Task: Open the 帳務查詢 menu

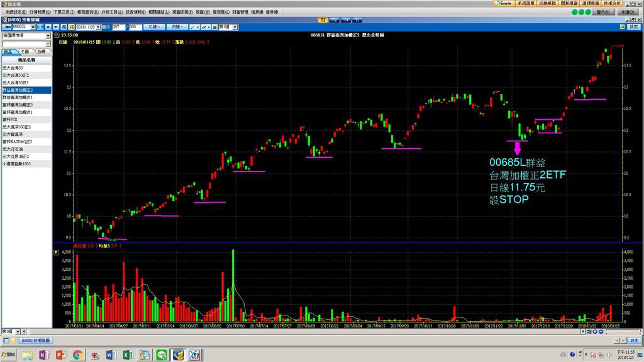Action: click(88, 12)
